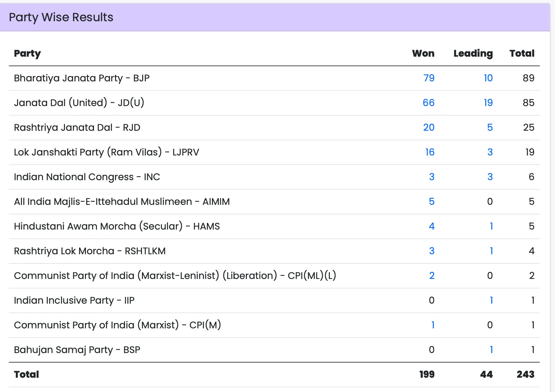Select the RJD won count link 20
This screenshot has width=555, height=392.
coord(429,127)
